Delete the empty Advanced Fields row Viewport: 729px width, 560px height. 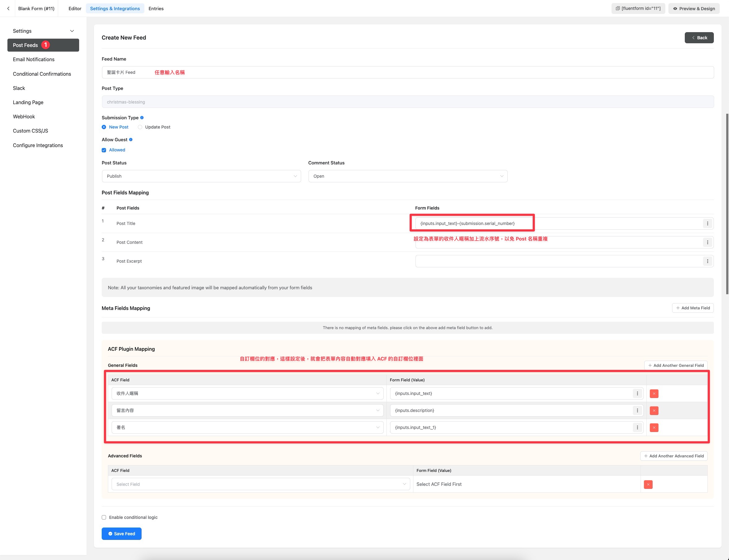648,484
